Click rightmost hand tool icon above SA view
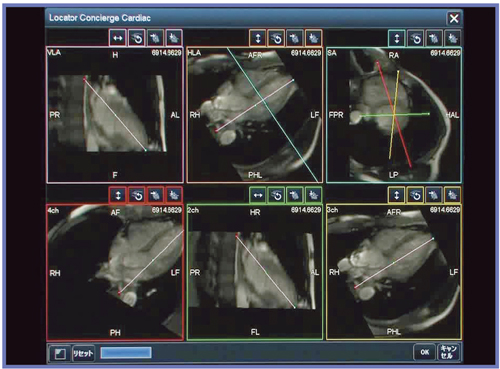Screen dimensions: 500x369 tap(453, 38)
